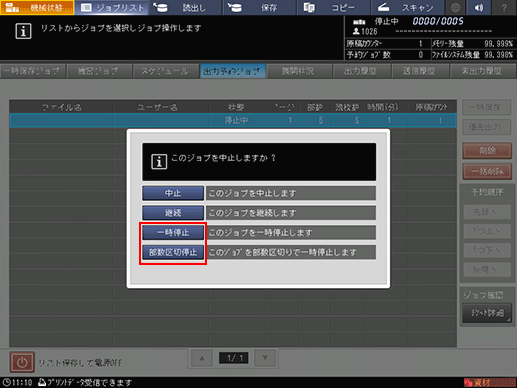Go to the スキャン screen

point(407,7)
